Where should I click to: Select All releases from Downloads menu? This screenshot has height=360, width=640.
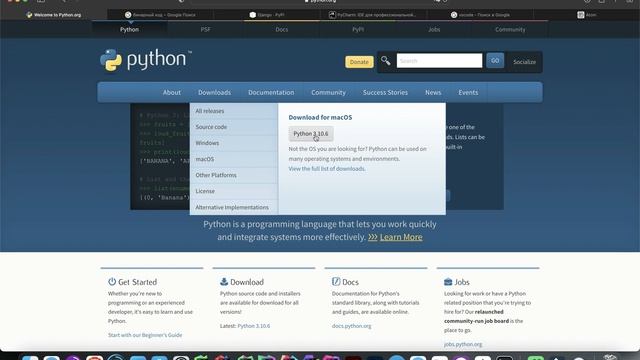234,111
